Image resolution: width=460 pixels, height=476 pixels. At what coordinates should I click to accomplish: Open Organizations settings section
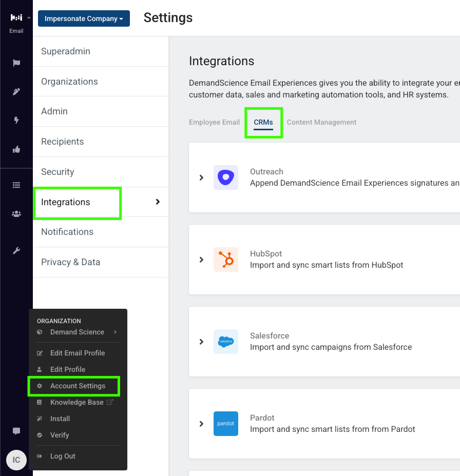tap(101, 82)
